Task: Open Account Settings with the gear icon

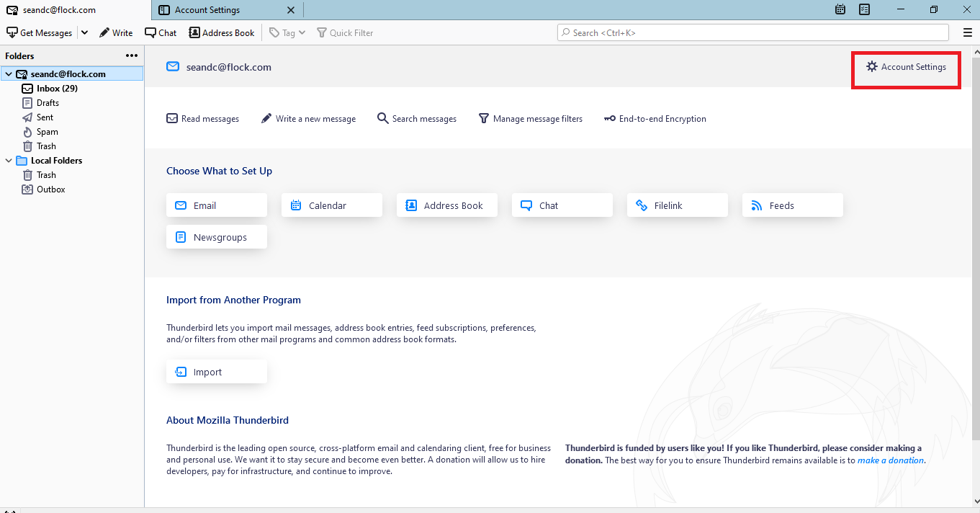Action: [906, 67]
